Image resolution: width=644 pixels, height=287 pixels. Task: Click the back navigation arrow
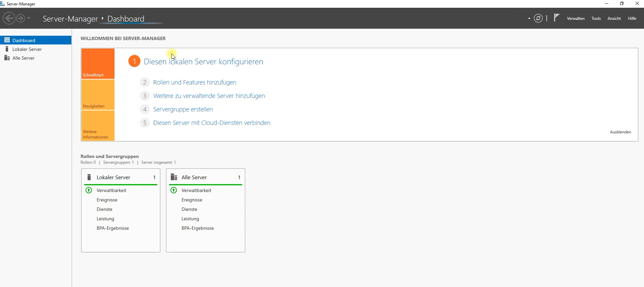pos(9,18)
